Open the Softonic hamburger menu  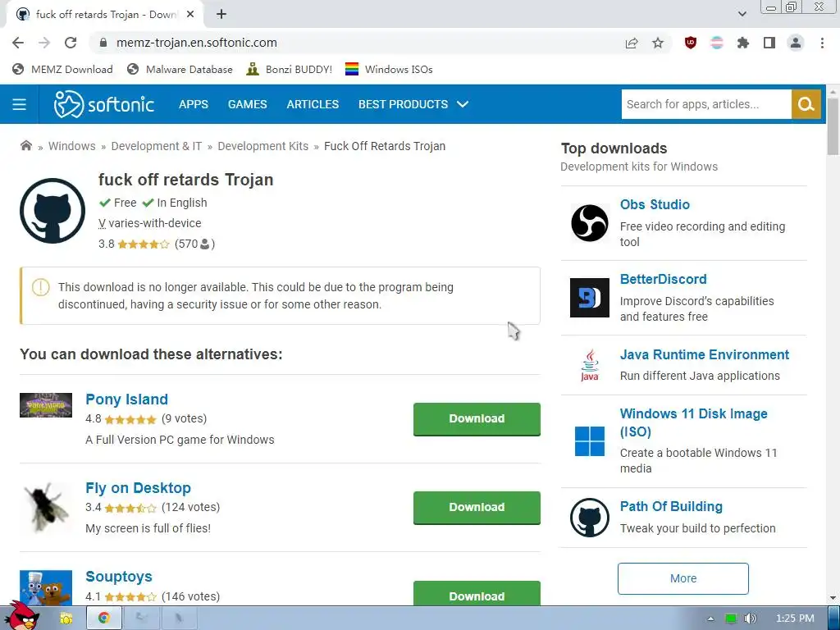point(20,104)
